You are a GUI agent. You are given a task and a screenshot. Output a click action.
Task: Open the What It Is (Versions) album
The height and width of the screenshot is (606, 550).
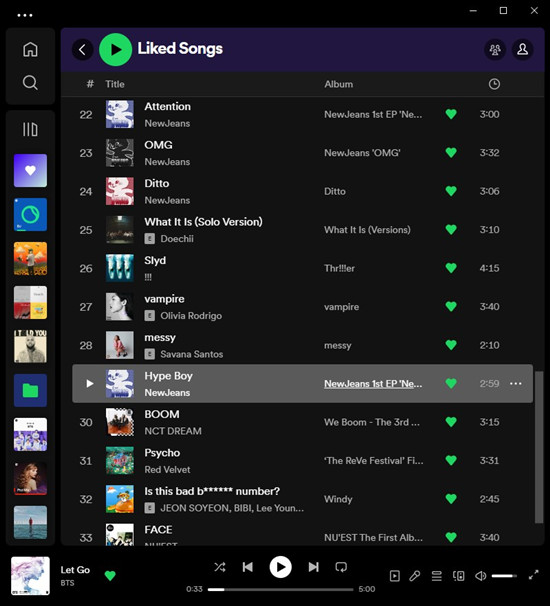click(367, 230)
